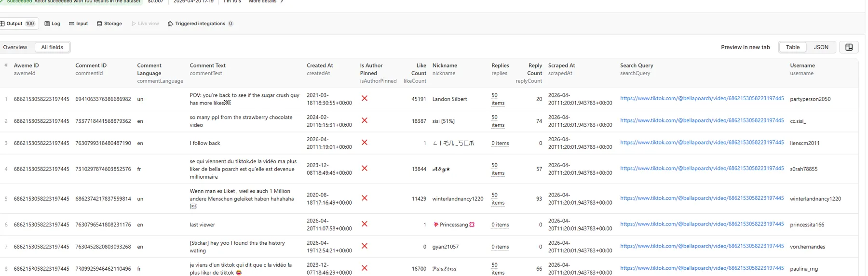
Task: Click the like count 45191
Action: pyautogui.click(x=419, y=99)
